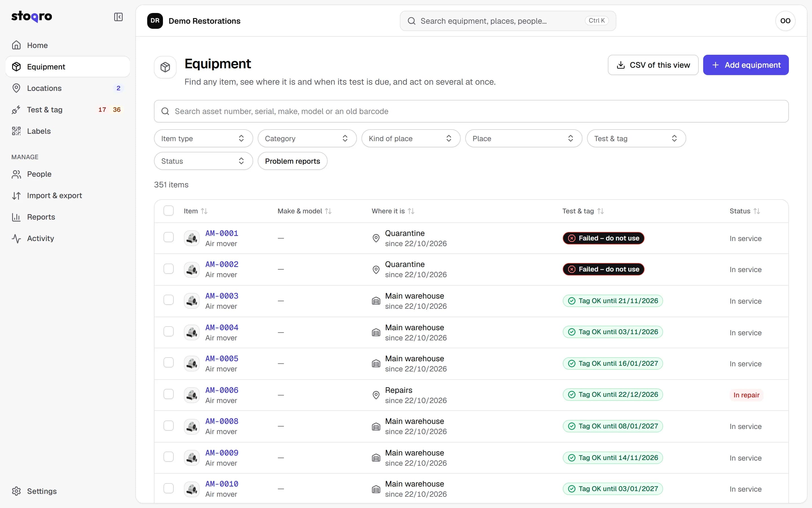
Task: Focus the asset number search field
Action: pos(471,111)
